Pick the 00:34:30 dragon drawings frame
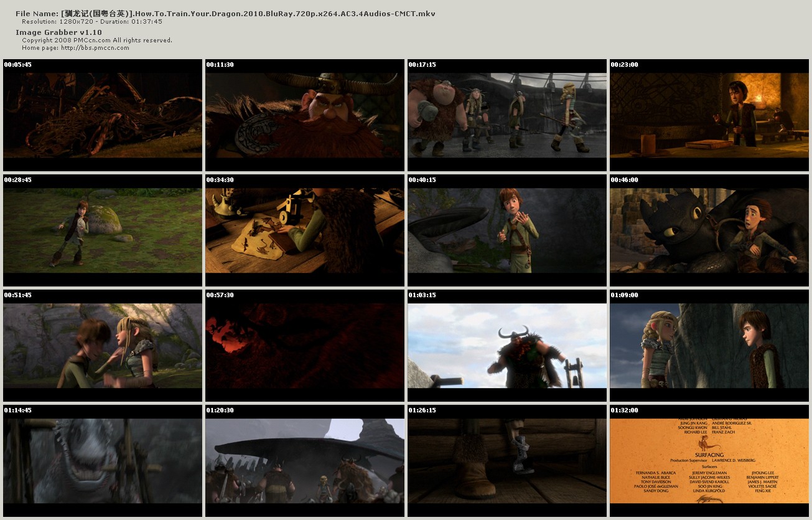This screenshot has width=812, height=520. coord(305,230)
